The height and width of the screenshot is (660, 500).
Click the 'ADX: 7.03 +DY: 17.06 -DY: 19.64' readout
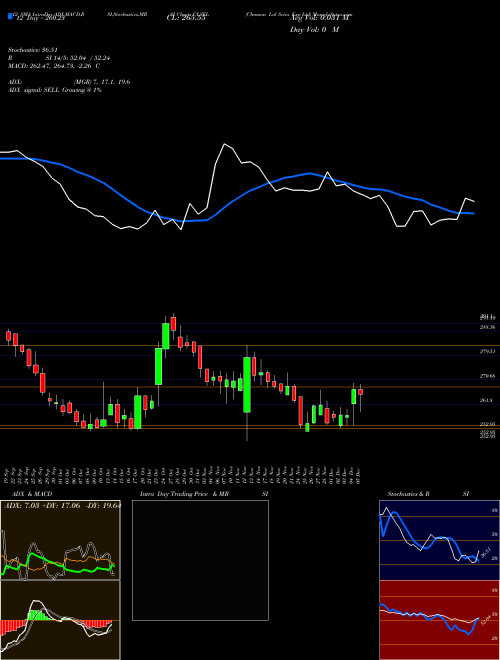click(x=62, y=506)
